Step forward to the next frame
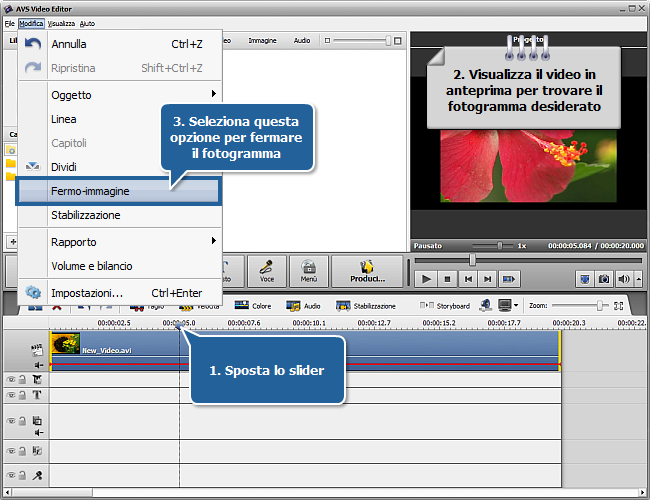Screen dimensions: 650x500 click(488, 279)
